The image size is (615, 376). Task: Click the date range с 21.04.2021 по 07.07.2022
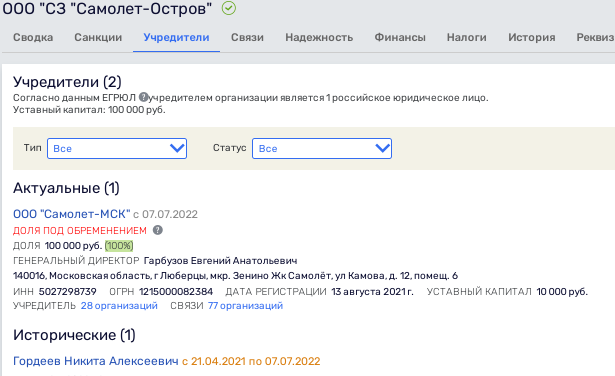(251, 361)
